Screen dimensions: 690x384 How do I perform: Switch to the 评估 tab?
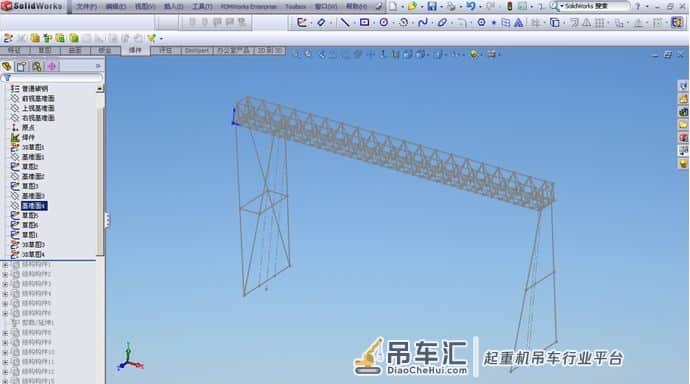click(x=165, y=51)
